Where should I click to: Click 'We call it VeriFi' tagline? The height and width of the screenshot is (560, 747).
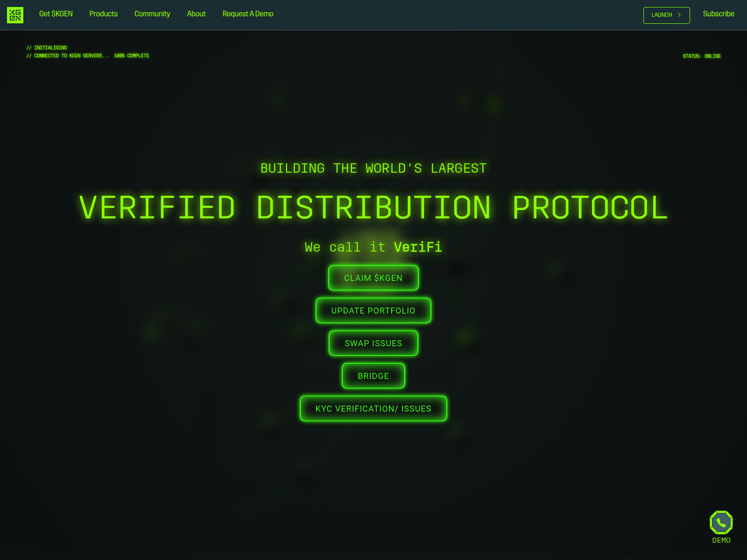pos(373,247)
